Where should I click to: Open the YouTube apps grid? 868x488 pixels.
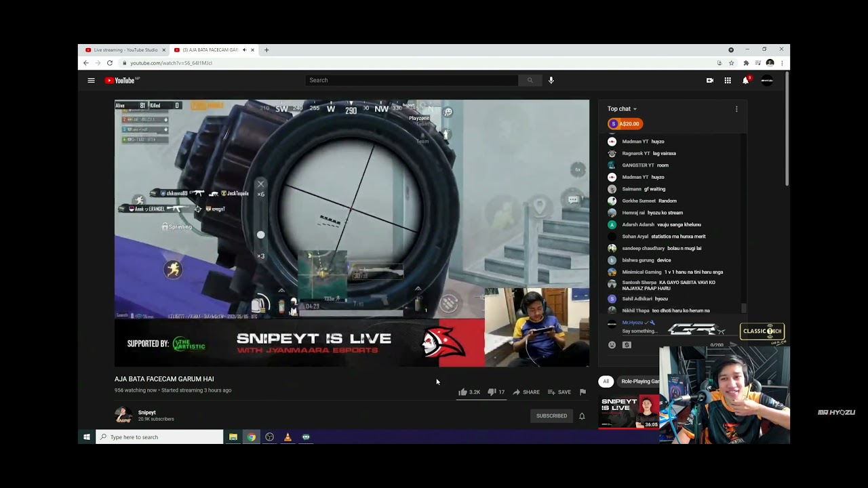click(728, 81)
